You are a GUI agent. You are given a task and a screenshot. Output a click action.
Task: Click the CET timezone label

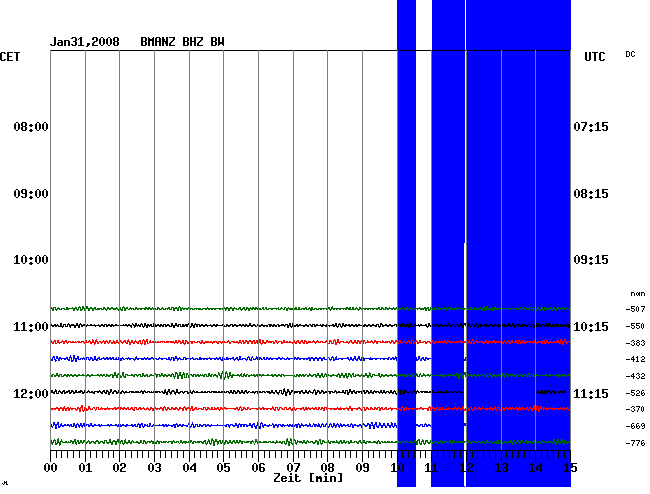[10, 57]
